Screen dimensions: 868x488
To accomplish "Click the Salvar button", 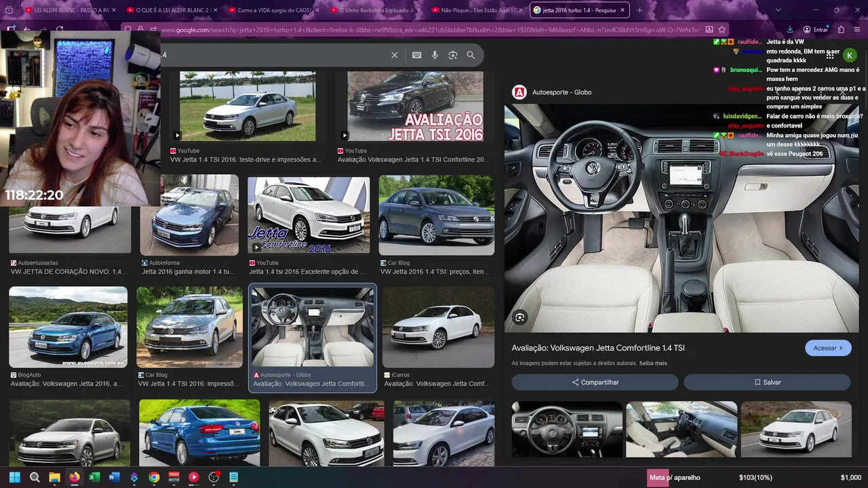I will click(x=767, y=382).
